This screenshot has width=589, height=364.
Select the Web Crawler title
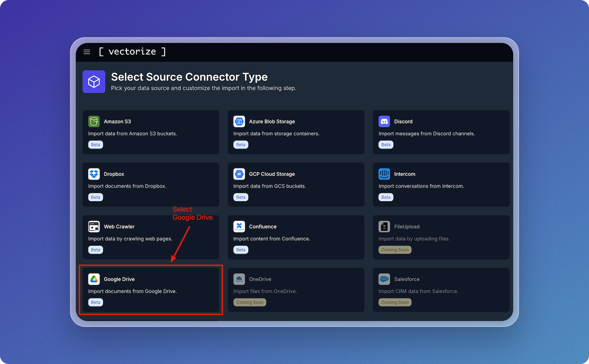click(119, 226)
